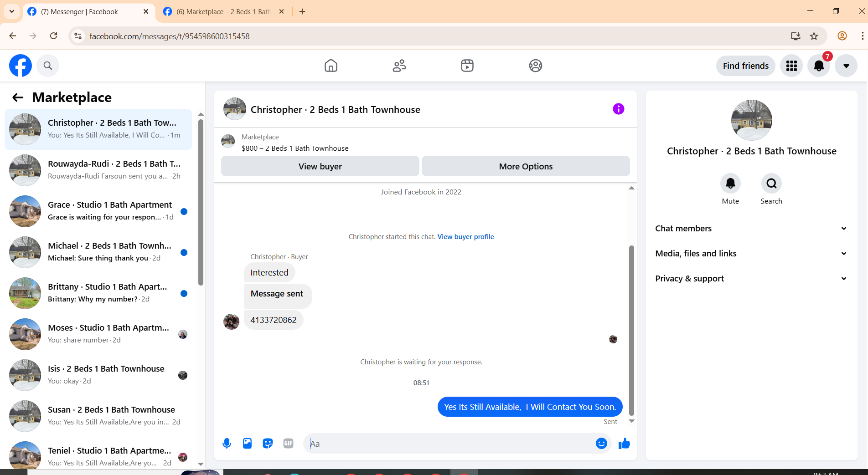
Task: Go back from Marketplace chats list
Action: click(18, 97)
